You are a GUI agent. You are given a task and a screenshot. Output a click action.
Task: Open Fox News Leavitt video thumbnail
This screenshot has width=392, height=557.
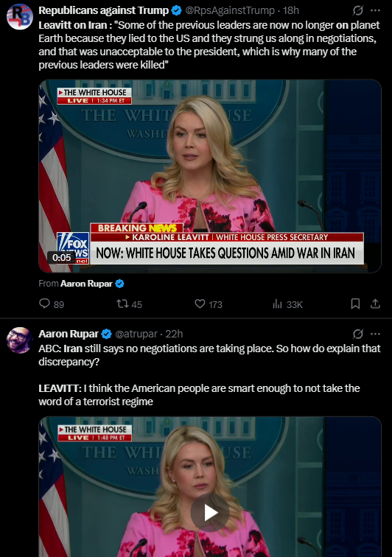pyautogui.click(x=210, y=176)
